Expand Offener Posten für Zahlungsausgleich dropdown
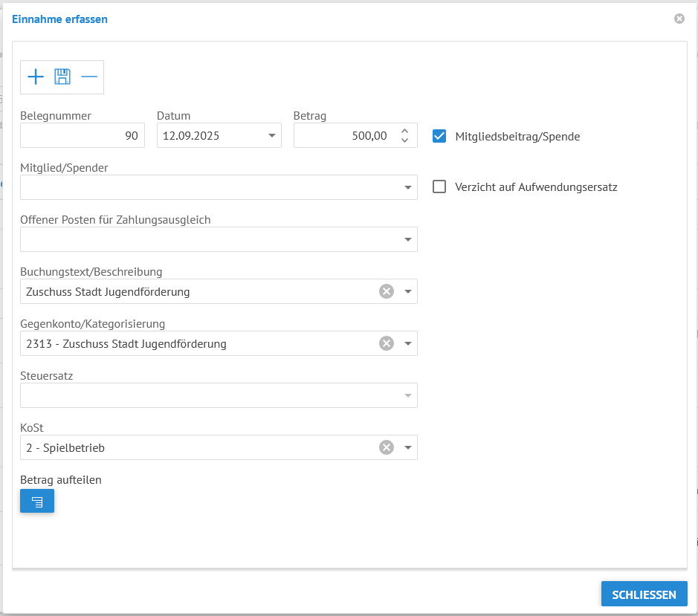This screenshot has width=698, height=616. pos(407,239)
